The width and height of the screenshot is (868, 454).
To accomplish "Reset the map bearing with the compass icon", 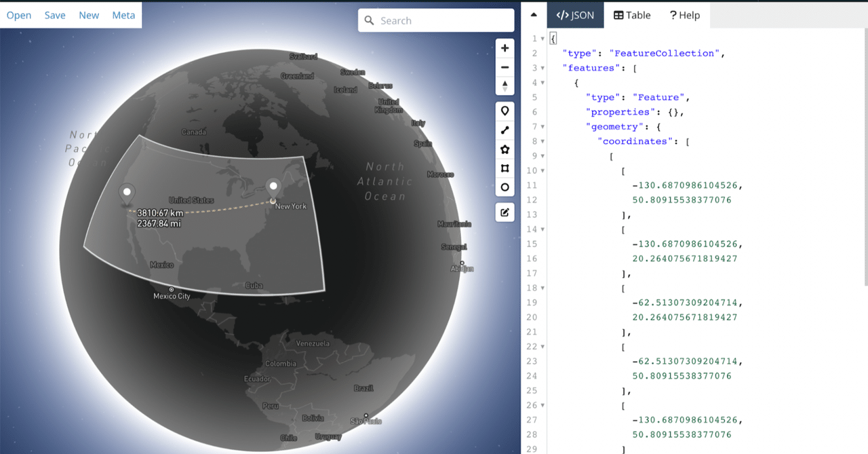I will 505,86.
